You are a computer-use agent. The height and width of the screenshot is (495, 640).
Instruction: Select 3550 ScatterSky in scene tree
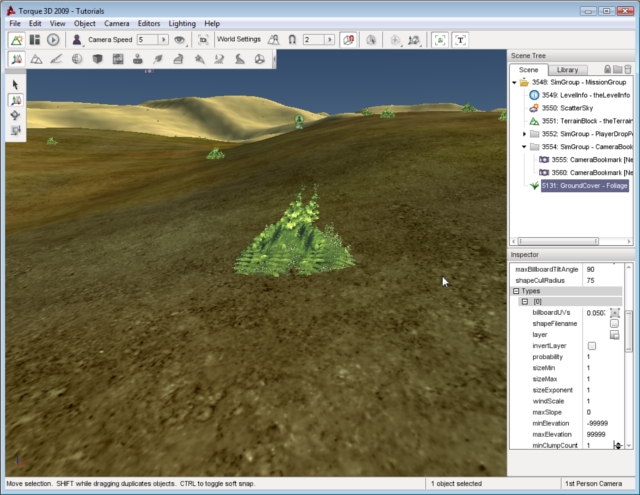562,107
